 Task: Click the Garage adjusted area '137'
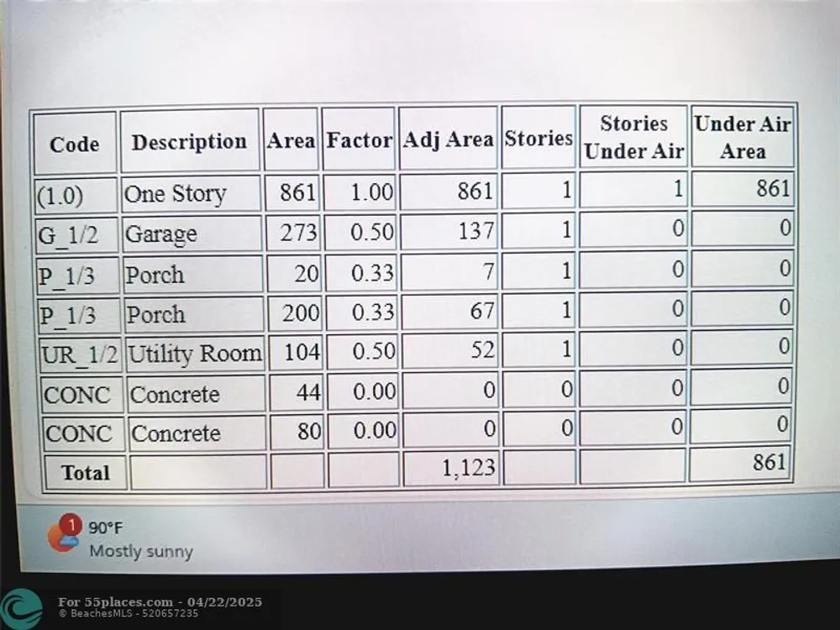coord(449,231)
